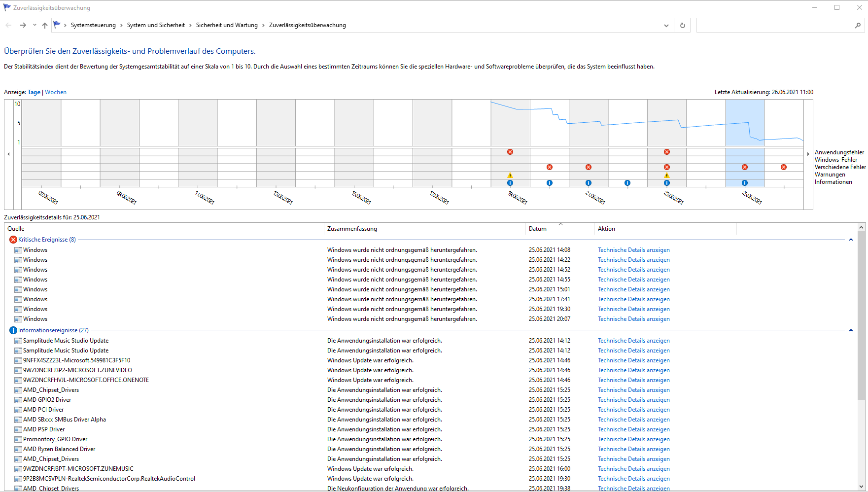
Task: Select the RealtekAudioControl update row
Action: (x=431, y=479)
